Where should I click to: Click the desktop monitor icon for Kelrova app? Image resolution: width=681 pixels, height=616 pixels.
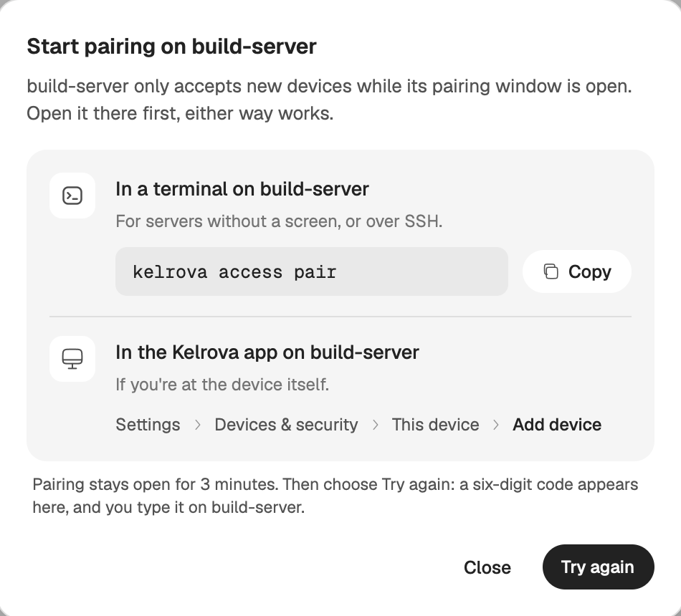(x=72, y=359)
